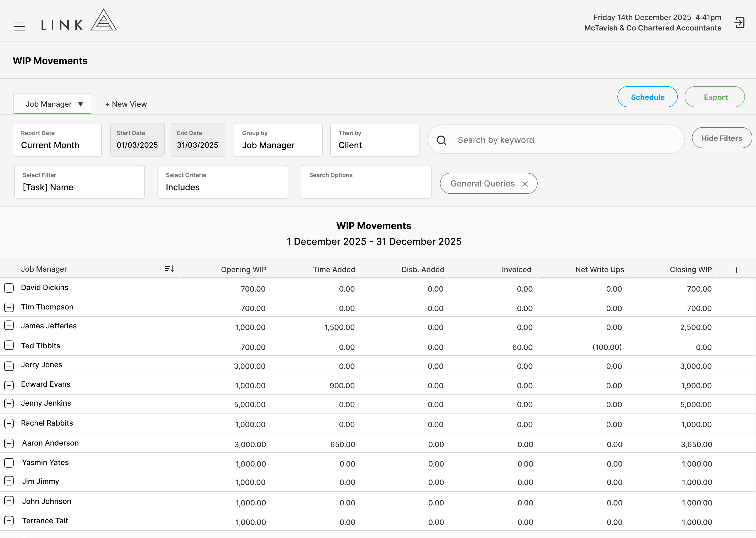
Task: Click the Schedule button
Action: 647,97
